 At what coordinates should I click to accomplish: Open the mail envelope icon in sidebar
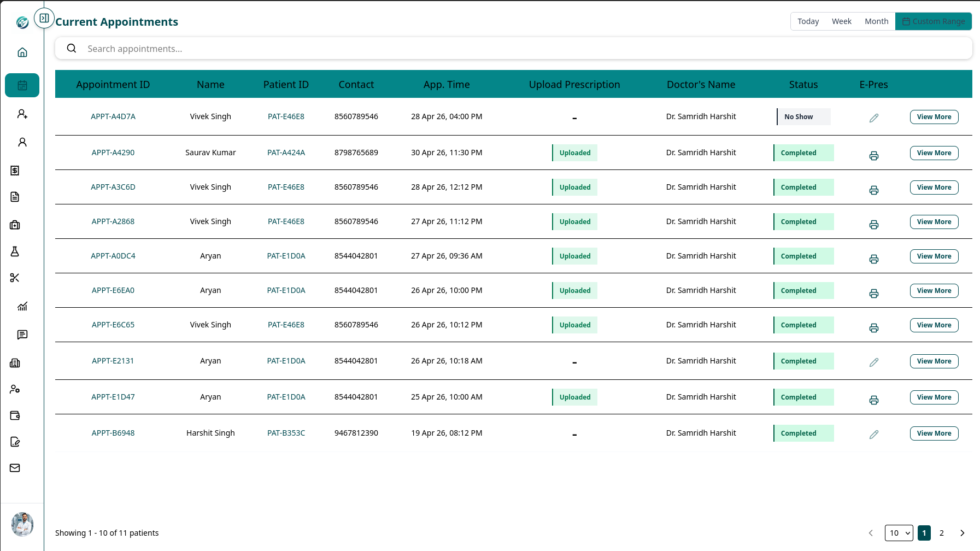[15, 468]
